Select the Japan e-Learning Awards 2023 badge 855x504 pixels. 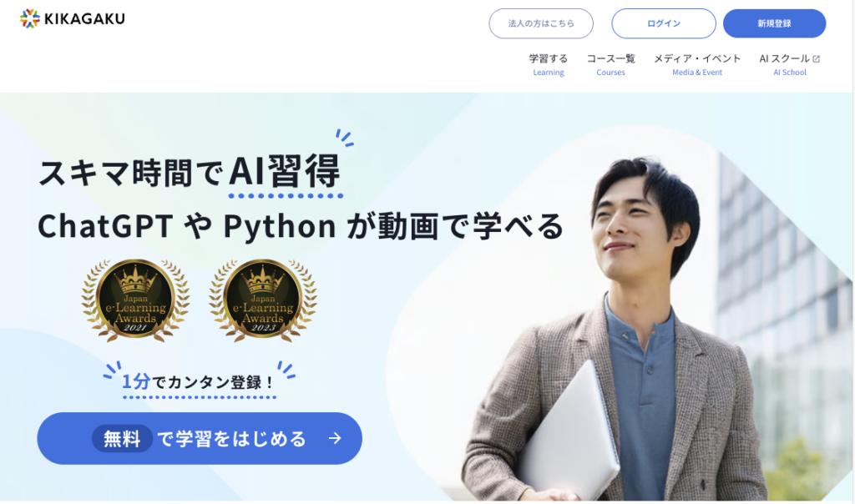[x=263, y=300]
